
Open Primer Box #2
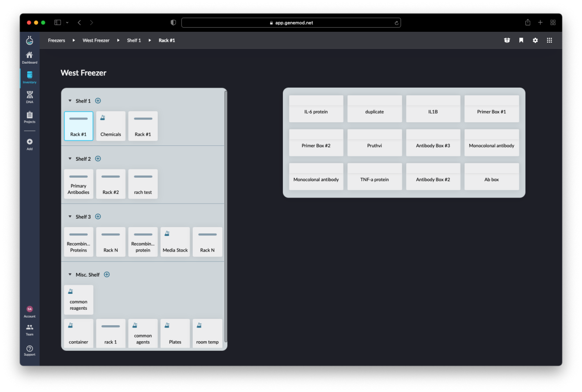tap(316, 143)
